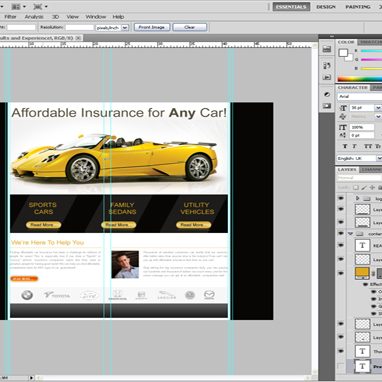Open screen mode dropdown arrow
Image resolution: width=382 pixels, height=382 pixels.
click(46, 6)
